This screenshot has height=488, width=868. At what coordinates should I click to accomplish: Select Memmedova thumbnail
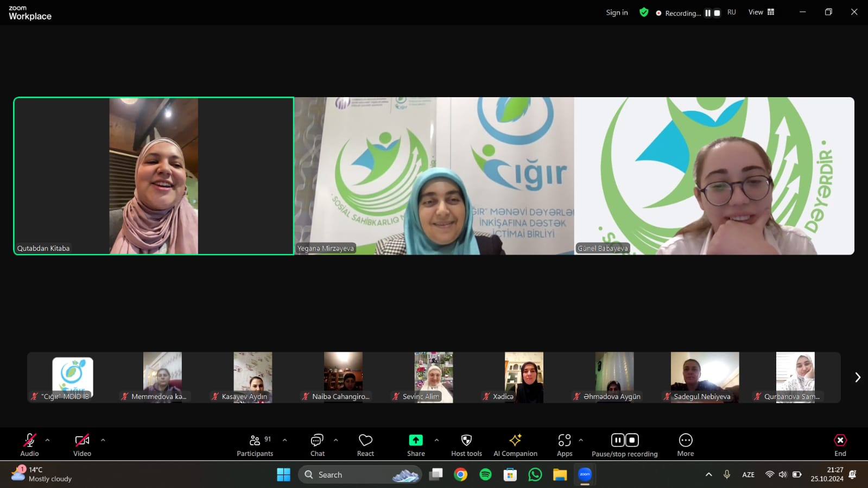coord(162,377)
